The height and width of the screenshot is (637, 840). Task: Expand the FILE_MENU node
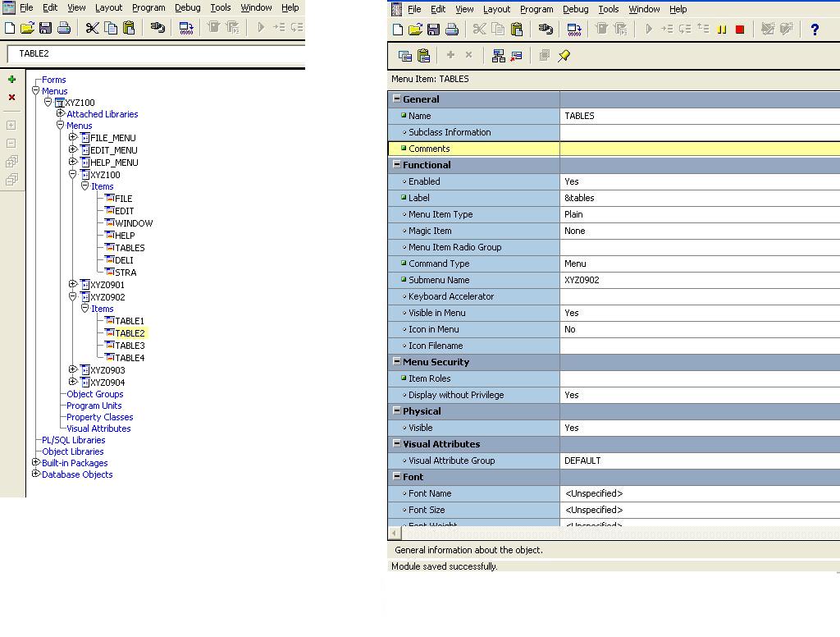73,137
